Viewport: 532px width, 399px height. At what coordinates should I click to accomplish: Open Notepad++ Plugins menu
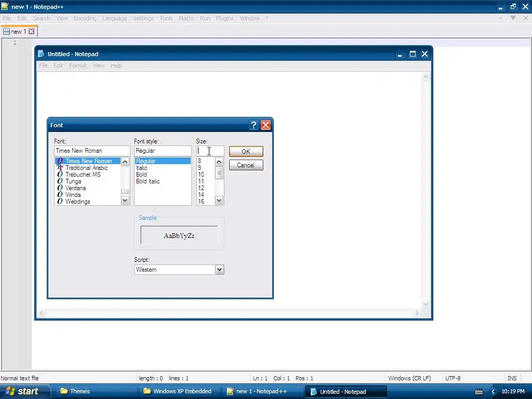point(224,18)
